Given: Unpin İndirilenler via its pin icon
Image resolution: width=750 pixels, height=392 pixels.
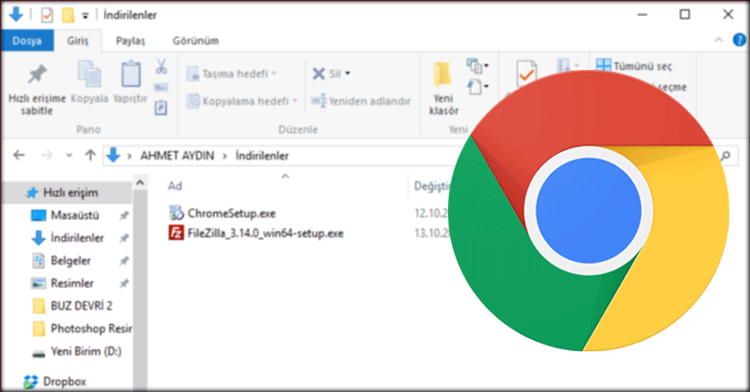Looking at the screenshot, I should click(x=124, y=238).
